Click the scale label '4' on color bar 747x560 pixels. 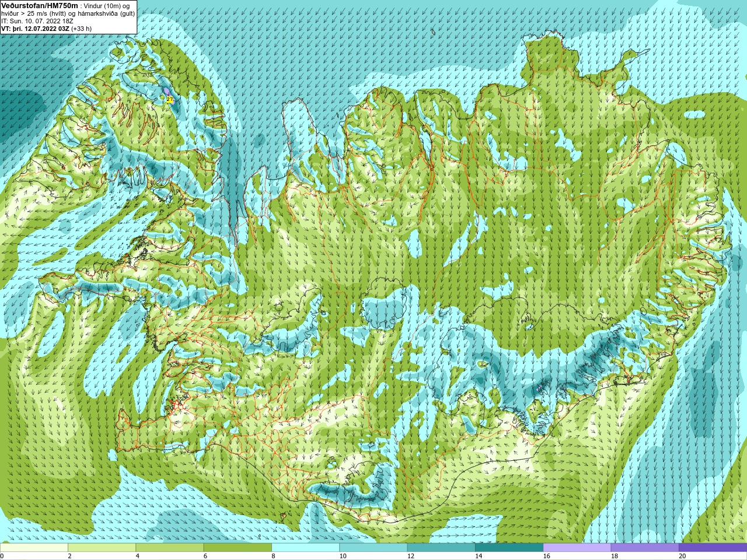(138, 556)
